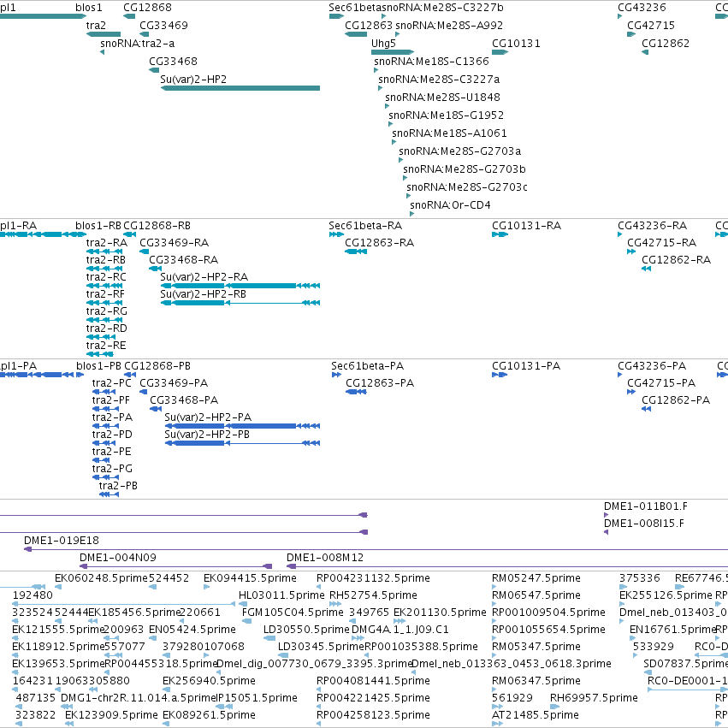
Task: Click the CG43236 gene label
Action: pos(642,8)
